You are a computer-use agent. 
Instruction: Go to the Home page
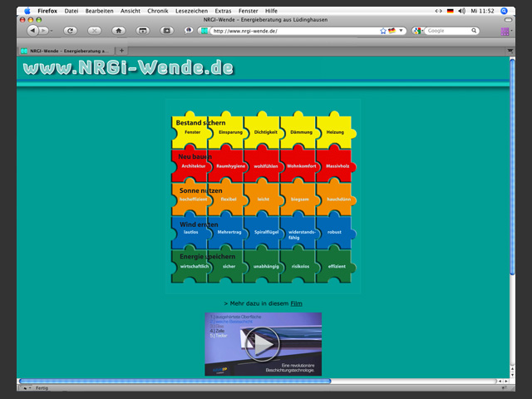point(118,31)
